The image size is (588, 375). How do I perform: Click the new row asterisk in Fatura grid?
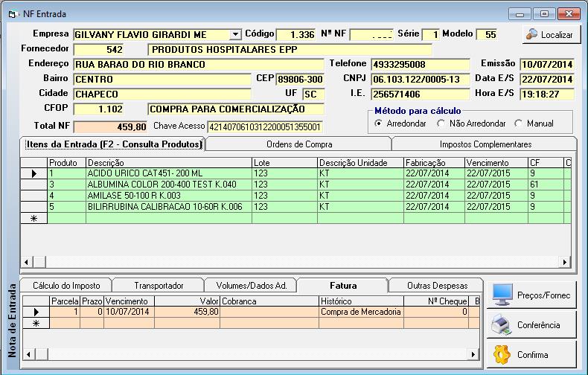(36, 323)
